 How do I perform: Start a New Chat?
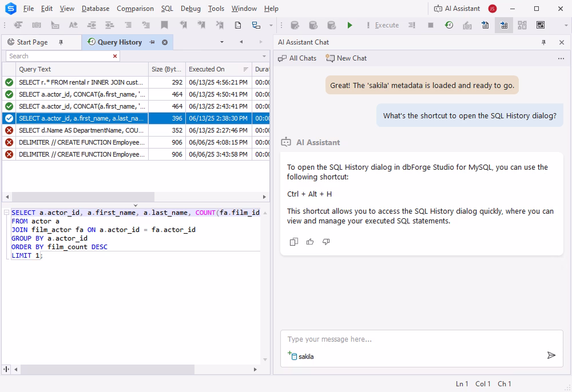(346, 58)
